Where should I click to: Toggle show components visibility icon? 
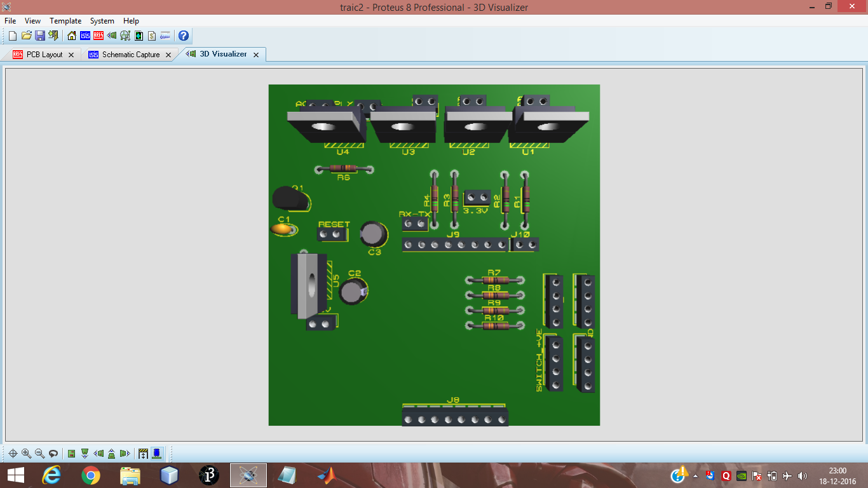(156, 454)
